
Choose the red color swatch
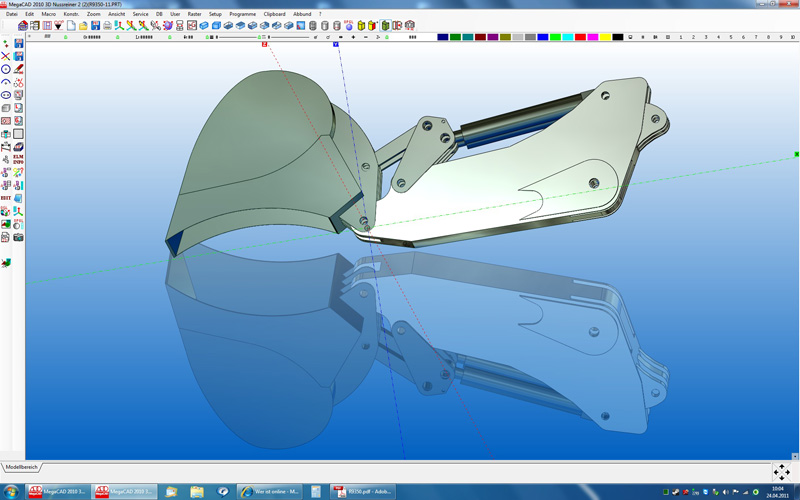click(x=580, y=37)
